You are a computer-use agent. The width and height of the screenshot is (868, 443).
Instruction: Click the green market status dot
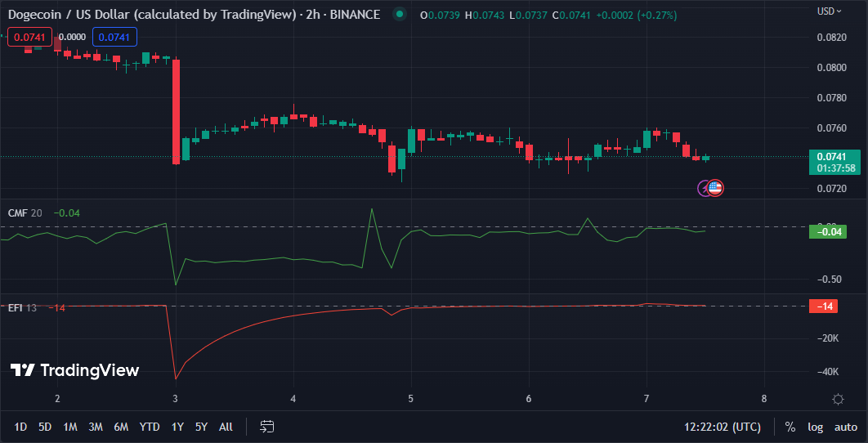pos(399,15)
